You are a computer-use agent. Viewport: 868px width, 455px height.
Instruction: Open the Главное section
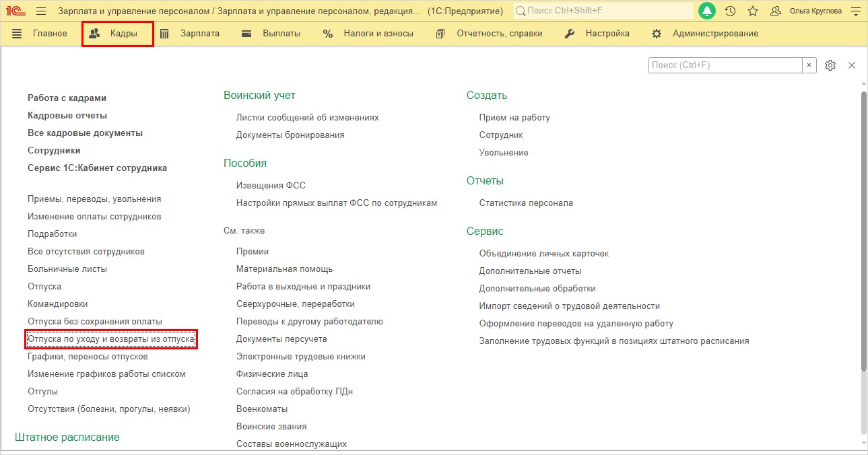click(40, 34)
